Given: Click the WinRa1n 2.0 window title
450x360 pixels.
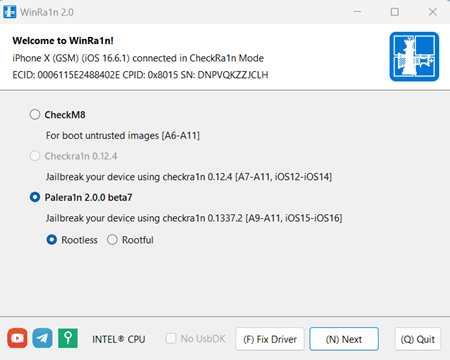Looking at the screenshot, I should pyautogui.click(x=47, y=12).
